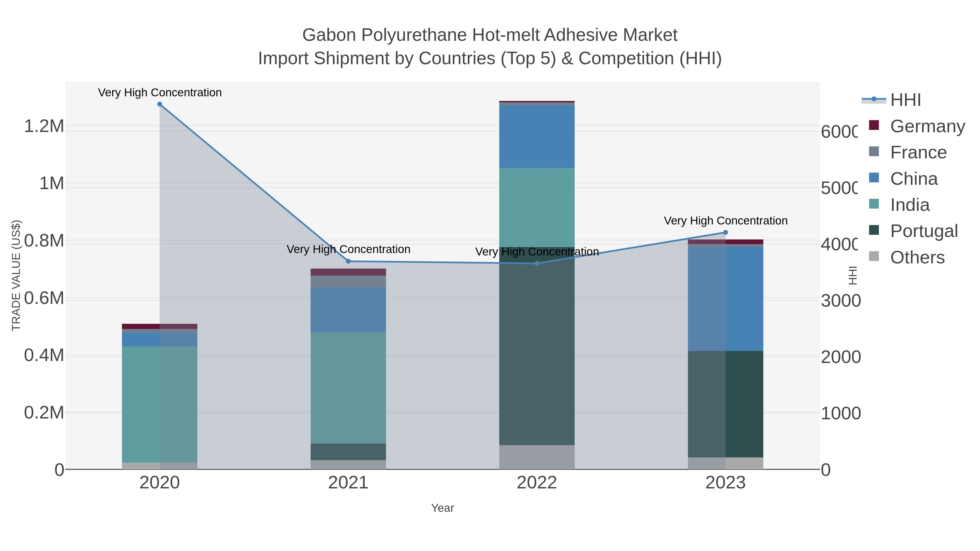Viewport: 980px width, 551px height.
Task: Click the China segment in 2021 bar
Action: click(348, 310)
